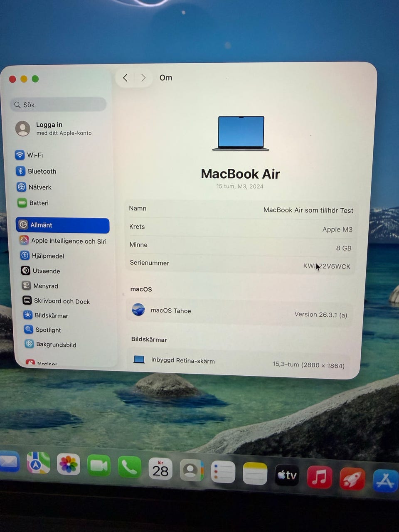Open Apple Intelligence och Siri icon

24,240
